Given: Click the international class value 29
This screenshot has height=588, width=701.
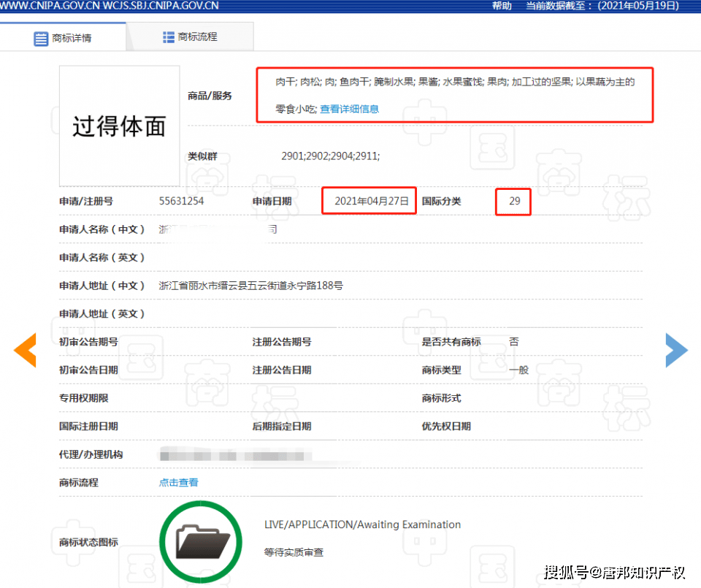Looking at the screenshot, I should (514, 201).
